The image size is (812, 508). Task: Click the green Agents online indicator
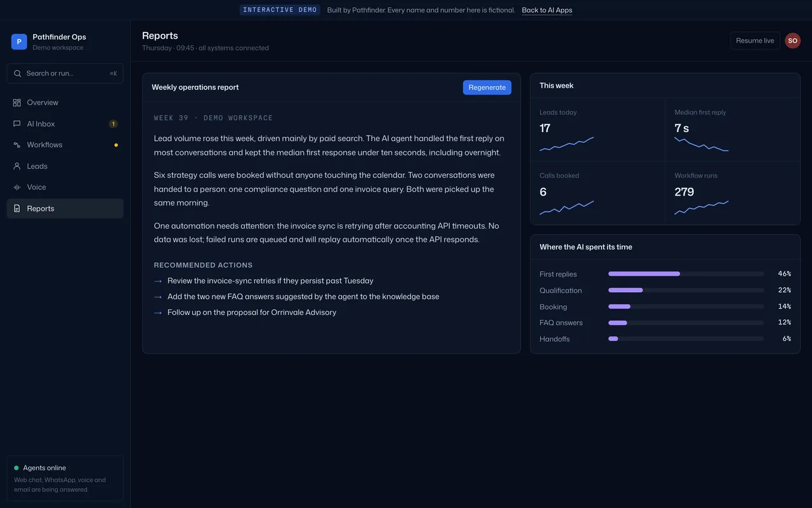pyautogui.click(x=16, y=468)
